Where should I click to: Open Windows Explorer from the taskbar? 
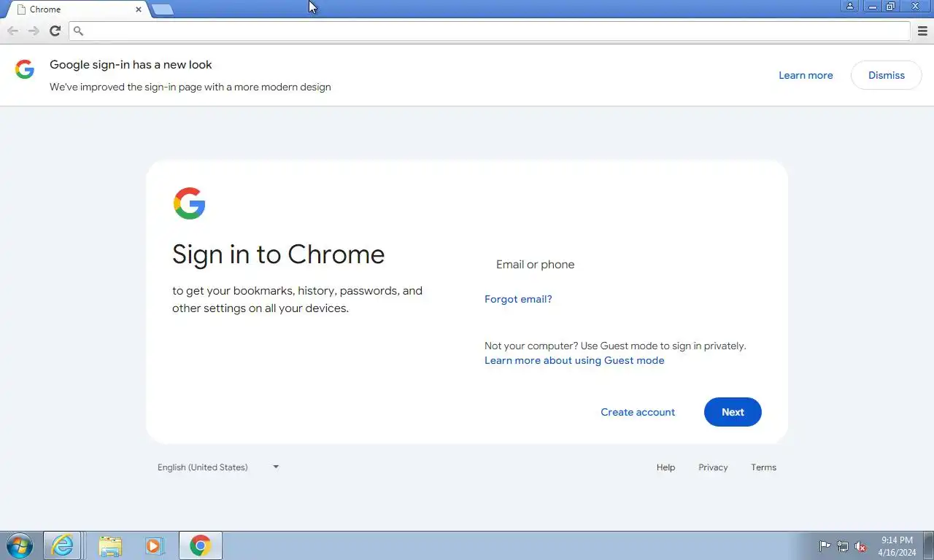coord(110,545)
